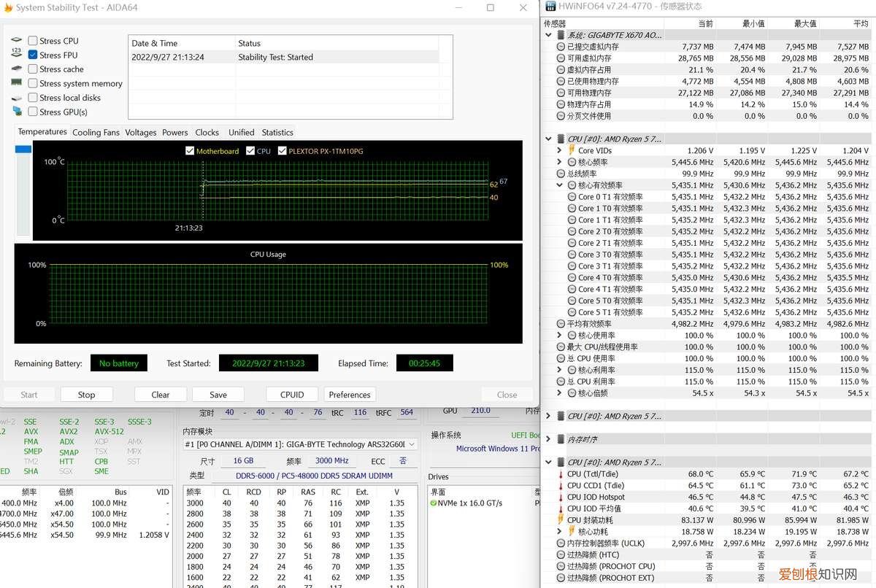Viewport: 876px width, 588px height.
Task: Click the blue slider left of temperature graph
Action: tap(23, 150)
